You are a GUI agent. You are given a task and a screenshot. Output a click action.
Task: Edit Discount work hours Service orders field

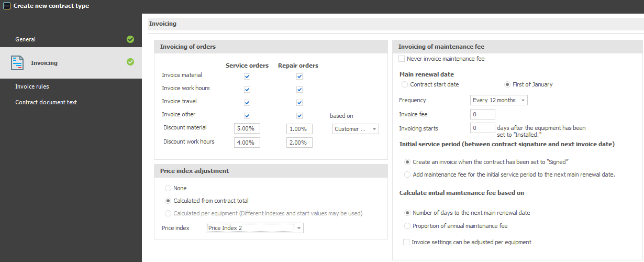pyautogui.click(x=247, y=143)
